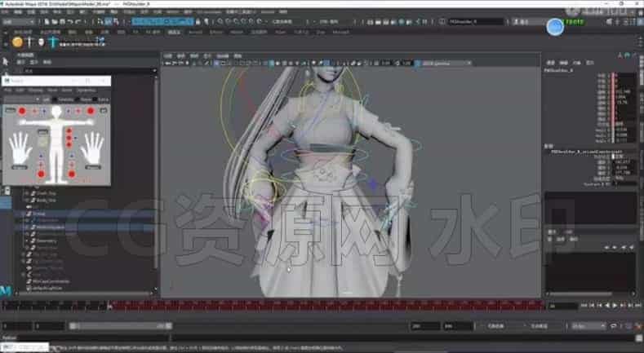Select the Geometry node in outliner
This screenshot has height=353, width=644.
pos(47,240)
